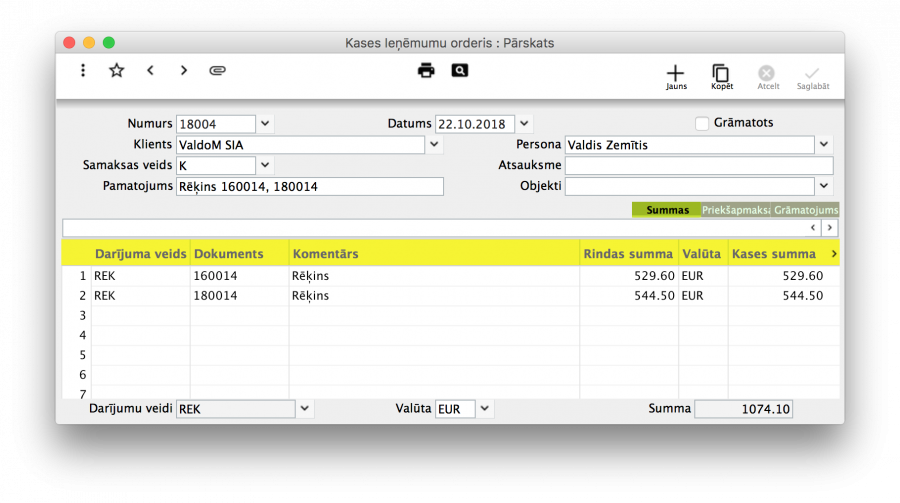Print the cash receipt order
The image size is (900, 503).
[x=427, y=70]
